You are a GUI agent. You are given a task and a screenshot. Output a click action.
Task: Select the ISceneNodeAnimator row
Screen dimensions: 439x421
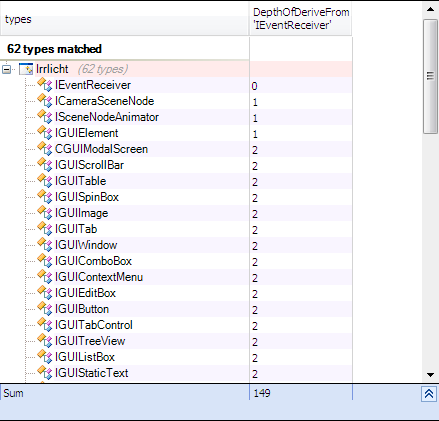(176, 117)
